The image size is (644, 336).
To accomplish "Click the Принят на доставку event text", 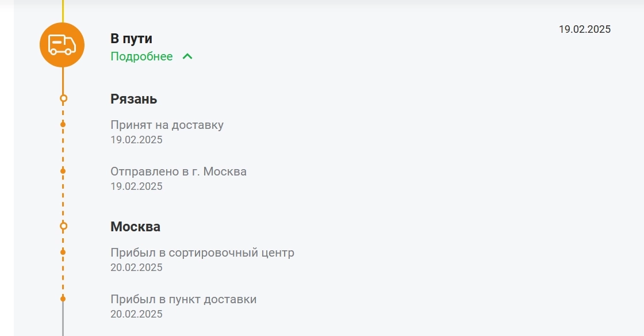I will (167, 125).
